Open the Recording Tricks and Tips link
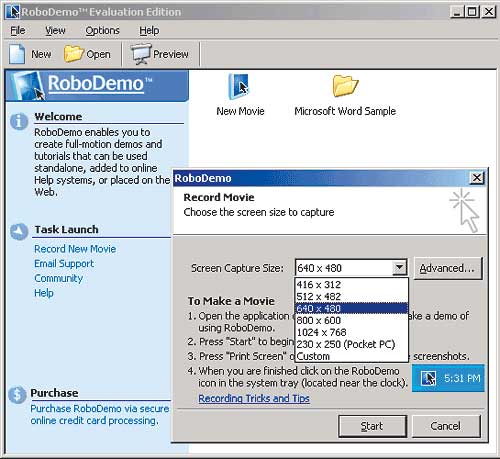Image resolution: width=500 pixels, height=459 pixels. click(x=254, y=398)
